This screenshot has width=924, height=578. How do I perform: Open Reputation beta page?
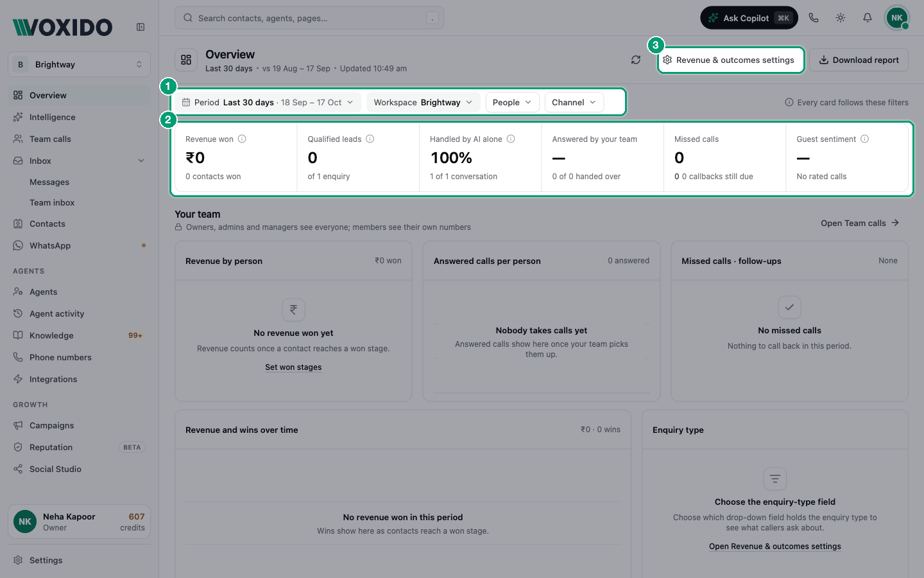(x=80, y=447)
